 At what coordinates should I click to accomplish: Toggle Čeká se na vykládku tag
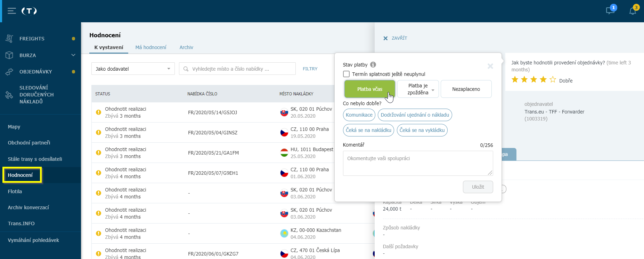pyautogui.click(x=422, y=130)
